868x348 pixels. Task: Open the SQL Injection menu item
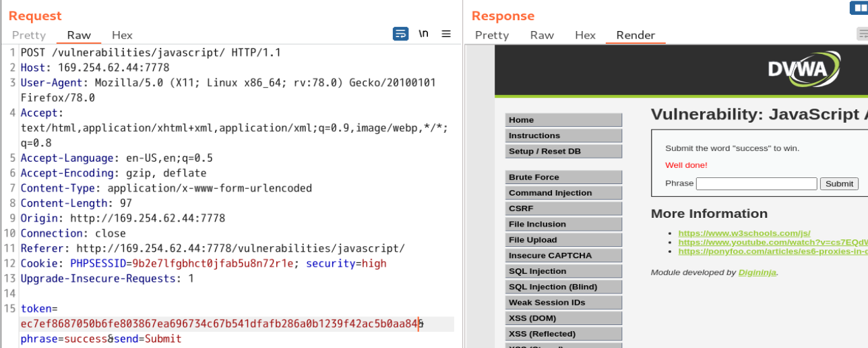[x=563, y=271]
